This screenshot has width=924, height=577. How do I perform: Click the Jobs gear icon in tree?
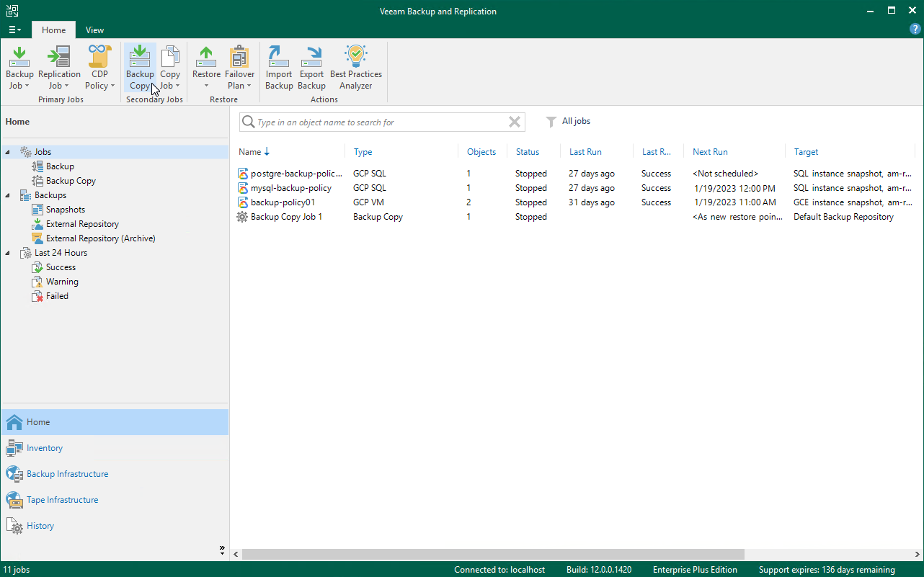coord(25,152)
